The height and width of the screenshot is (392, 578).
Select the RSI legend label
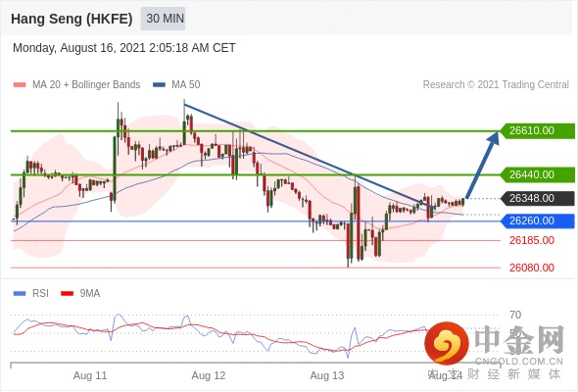tap(40, 294)
